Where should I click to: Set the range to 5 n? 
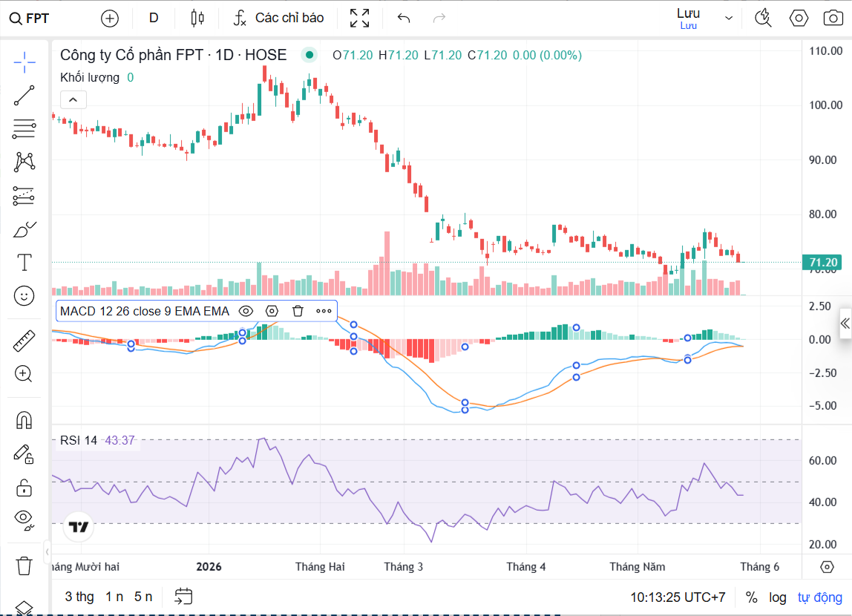coord(143,597)
